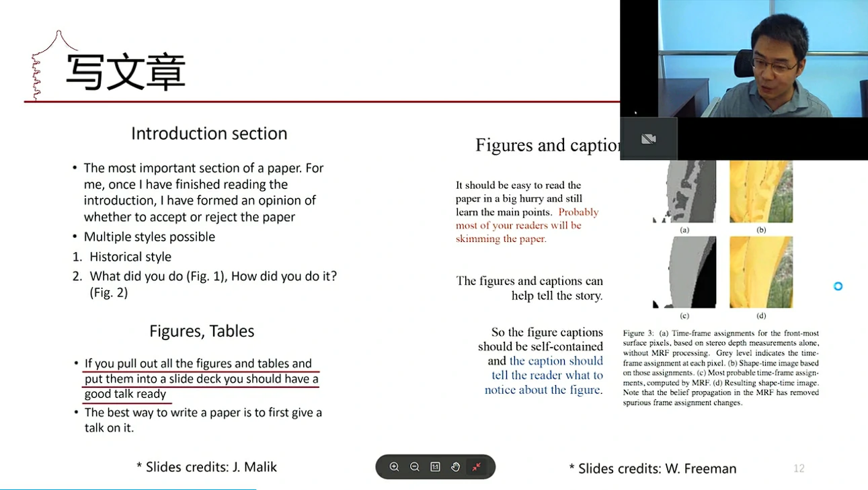Click the blue circle cursor marker
The width and height of the screenshot is (868, 490).
click(838, 286)
